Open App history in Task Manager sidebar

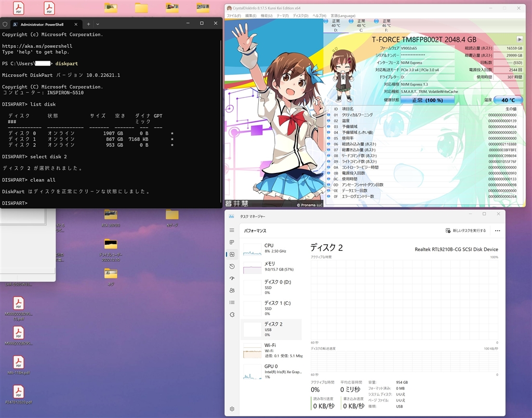(232, 266)
